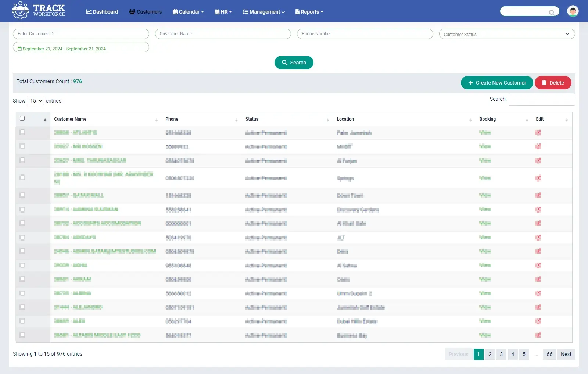Check the Al Furjan row checkbox
588x374 pixels.
pos(22,160)
